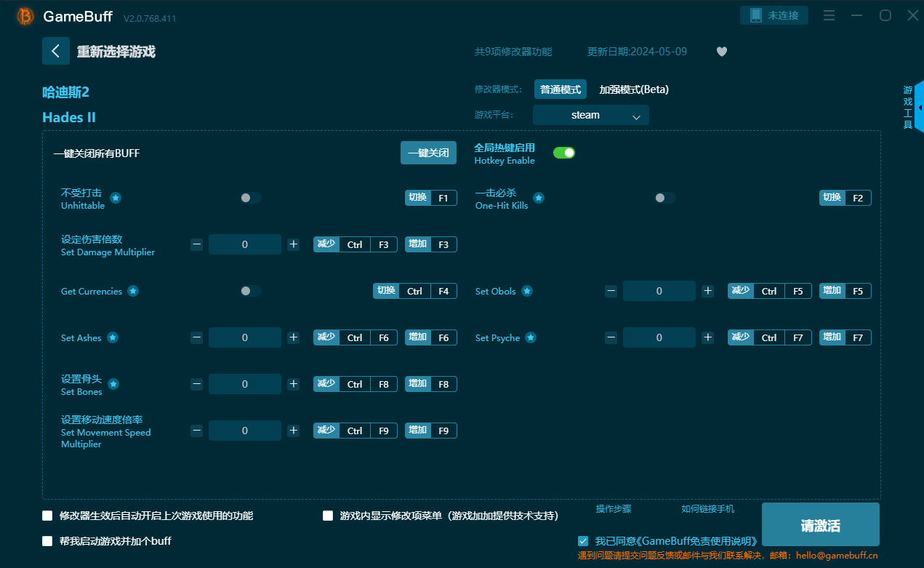The height and width of the screenshot is (568, 924).
Task: Click 切换 F2 hotkey for One-Hit Kills
Action: 845,198
